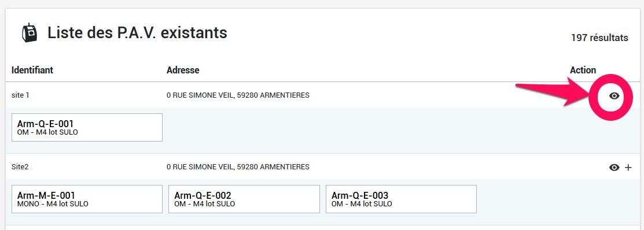Select the Arm-Q-E-003 card
Image resolution: width=644 pixels, height=230 pixels.
(x=401, y=199)
